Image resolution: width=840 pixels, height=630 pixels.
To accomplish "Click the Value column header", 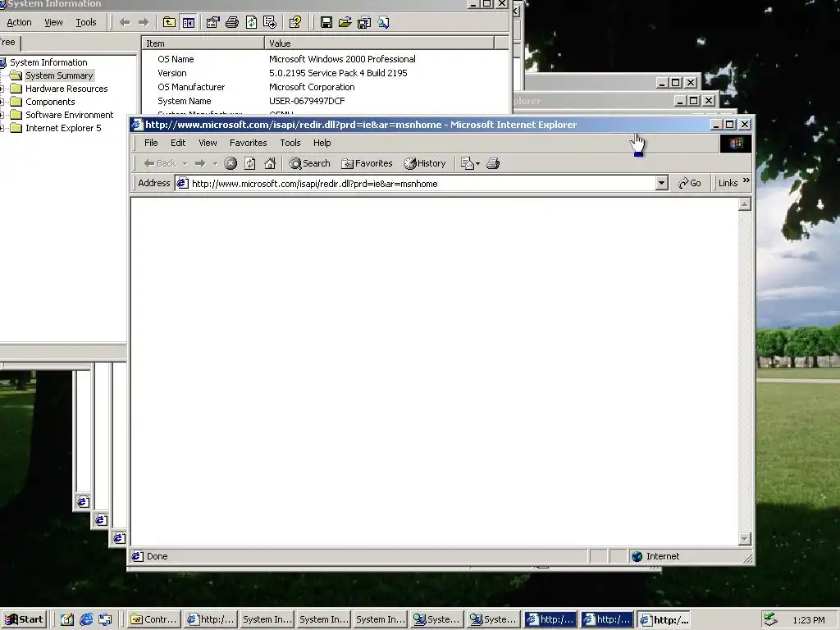I will pyautogui.click(x=379, y=43).
